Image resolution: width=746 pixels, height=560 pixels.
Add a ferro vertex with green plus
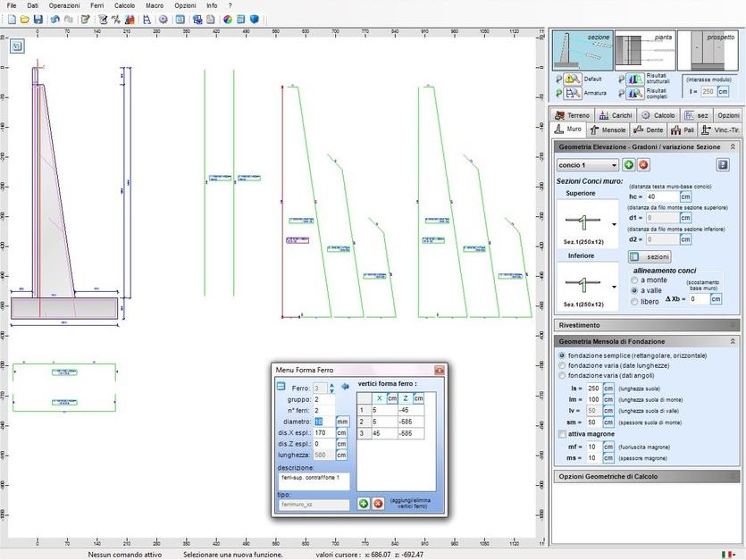[364, 504]
